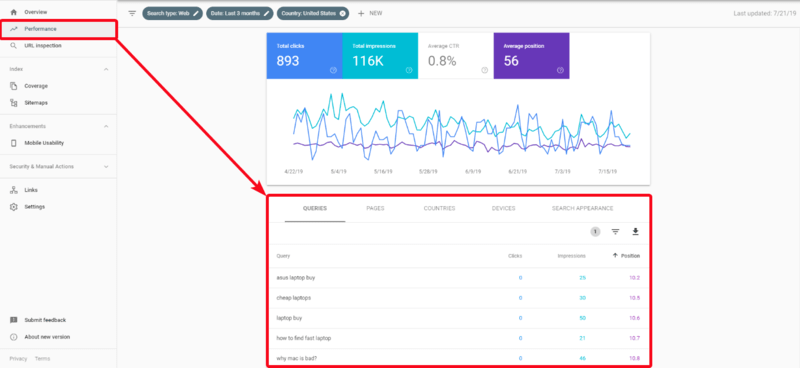Click the "cheap laptops" query row
This screenshot has width=800, height=368.
pos(458,298)
